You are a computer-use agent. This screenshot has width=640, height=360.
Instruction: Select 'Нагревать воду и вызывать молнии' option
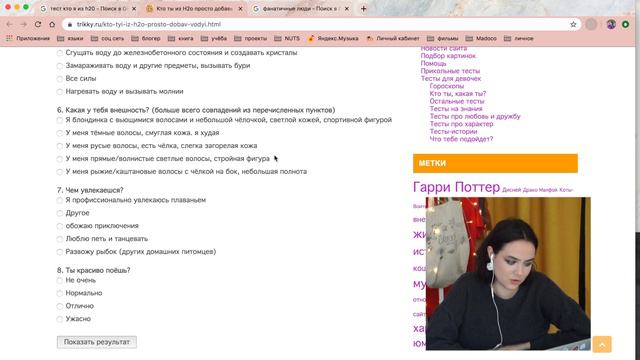[x=60, y=92]
